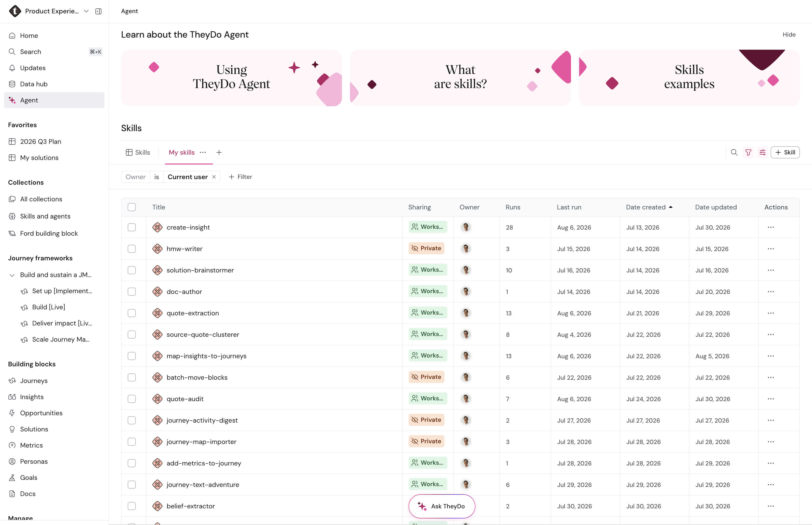Change the filter operator 'is'

click(156, 177)
